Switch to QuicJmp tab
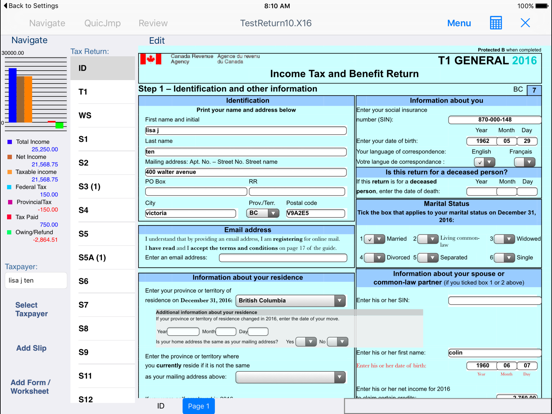This screenshot has height=414, width=552. click(x=102, y=23)
